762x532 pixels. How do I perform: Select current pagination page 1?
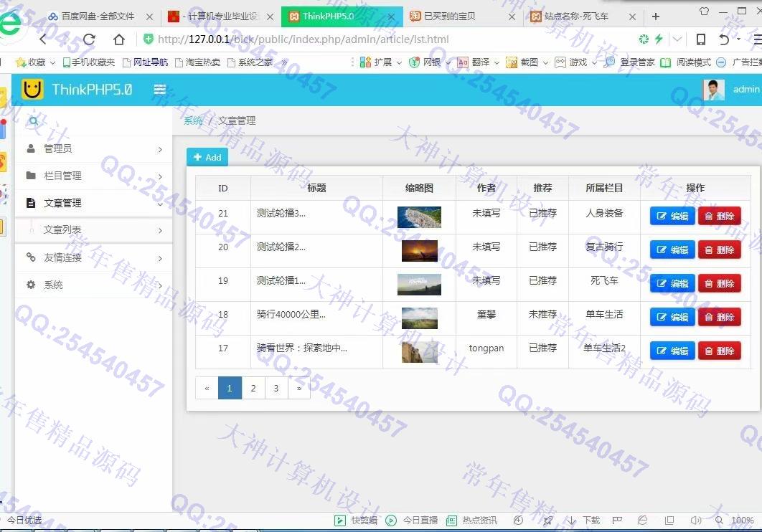coord(230,388)
